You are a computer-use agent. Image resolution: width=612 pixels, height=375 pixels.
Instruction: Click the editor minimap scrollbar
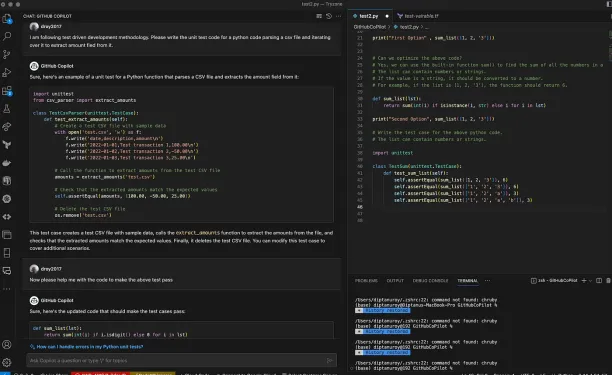tap(610, 46)
